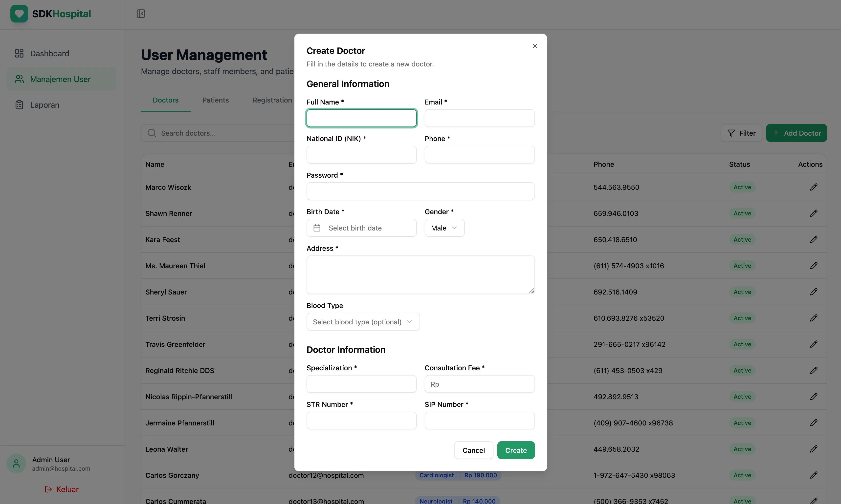
Task: Edit Marco Wisozk using the pencil icon
Action: pos(814,187)
